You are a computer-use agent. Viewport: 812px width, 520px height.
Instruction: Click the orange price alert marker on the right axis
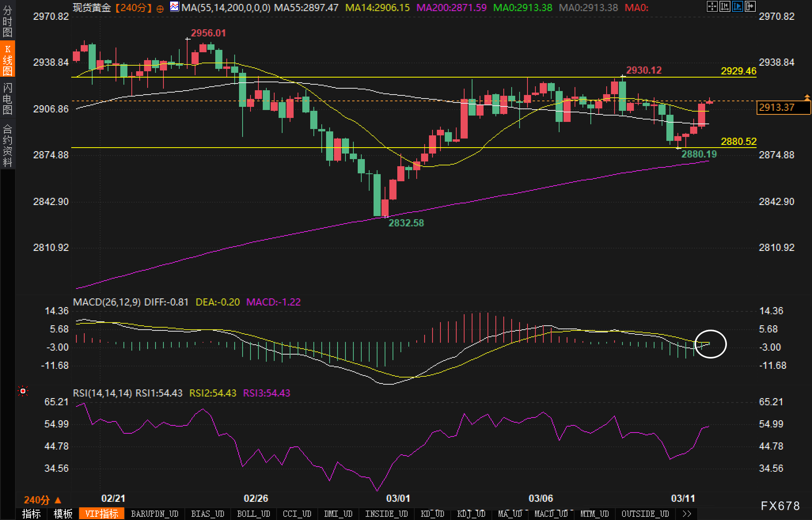click(x=807, y=97)
